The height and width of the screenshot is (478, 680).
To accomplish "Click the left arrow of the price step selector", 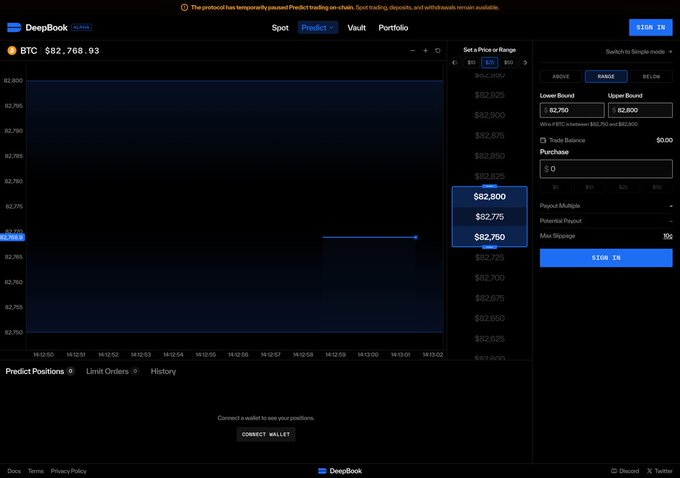I will pyautogui.click(x=454, y=62).
